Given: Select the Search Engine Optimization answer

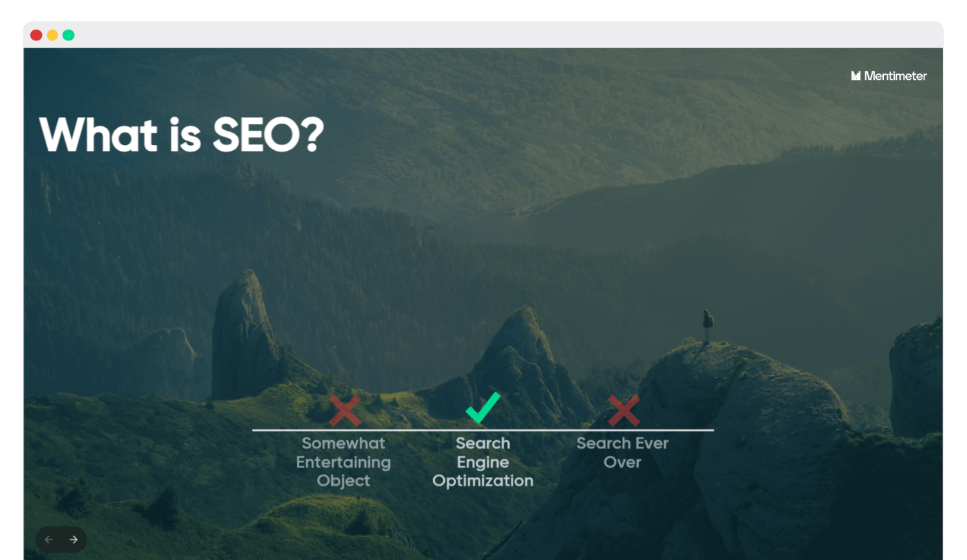Looking at the screenshot, I should 483,462.
